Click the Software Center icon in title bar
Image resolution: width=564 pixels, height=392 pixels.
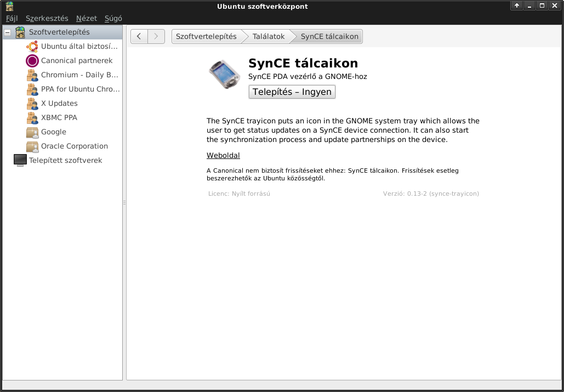click(x=10, y=6)
